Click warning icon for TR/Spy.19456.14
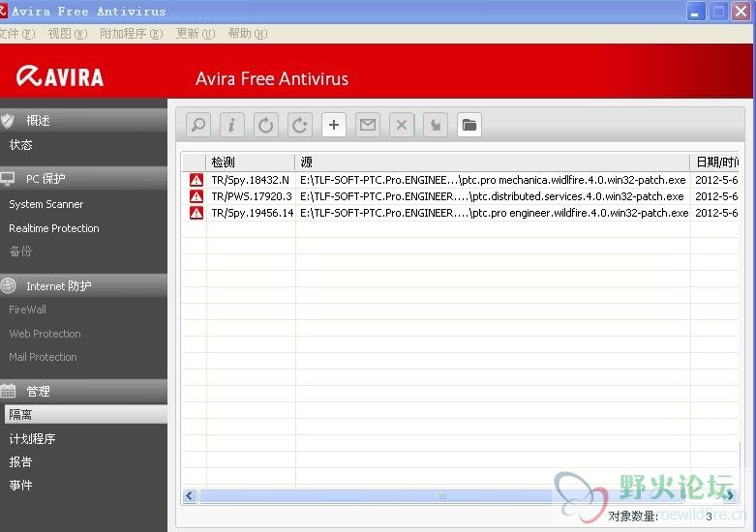Screen dimensions: 756x532 coord(197,213)
